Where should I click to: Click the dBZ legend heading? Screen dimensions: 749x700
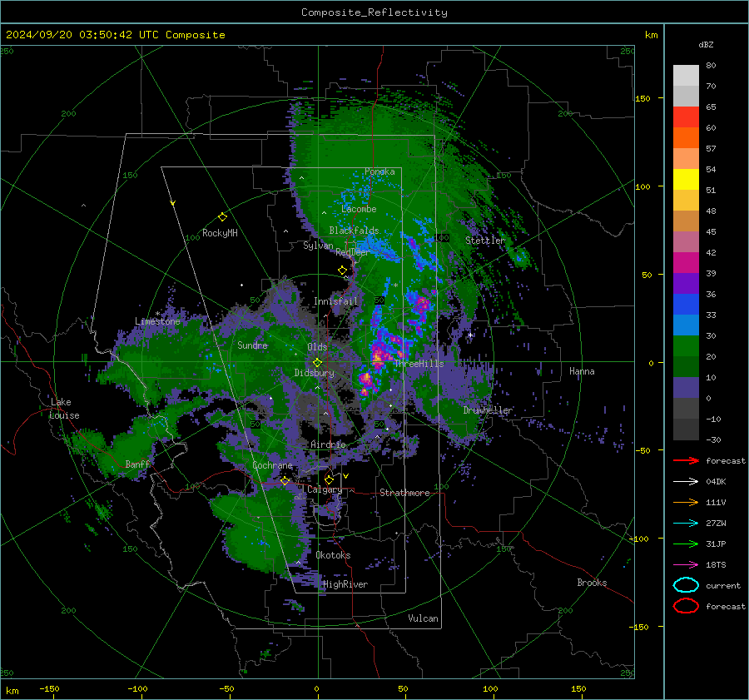(x=706, y=44)
